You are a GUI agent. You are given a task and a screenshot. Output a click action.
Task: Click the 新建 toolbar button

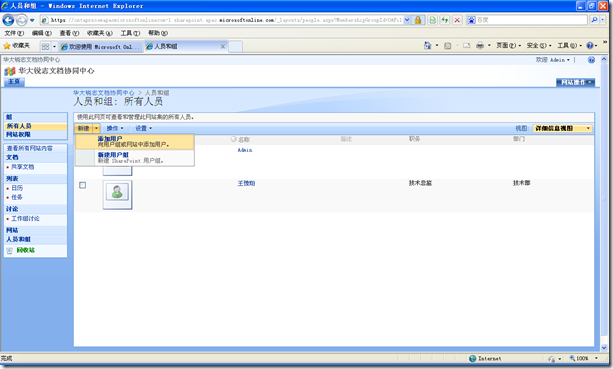click(x=83, y=128)
